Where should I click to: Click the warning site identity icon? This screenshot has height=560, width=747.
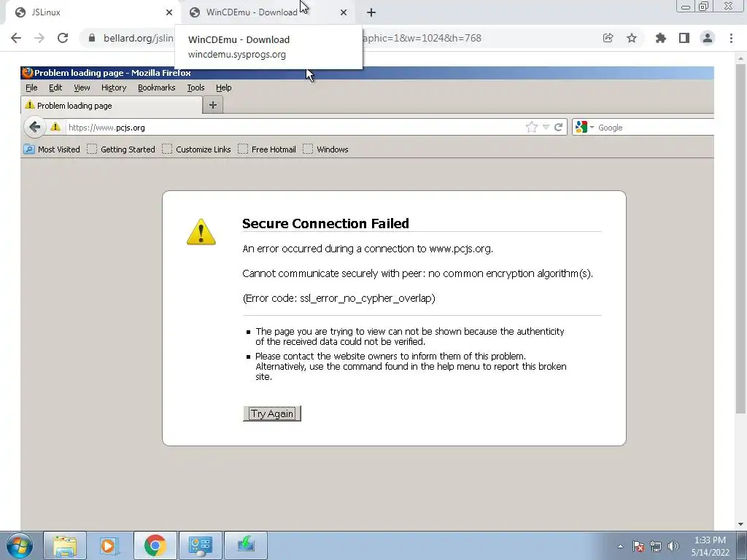[55, 127]
